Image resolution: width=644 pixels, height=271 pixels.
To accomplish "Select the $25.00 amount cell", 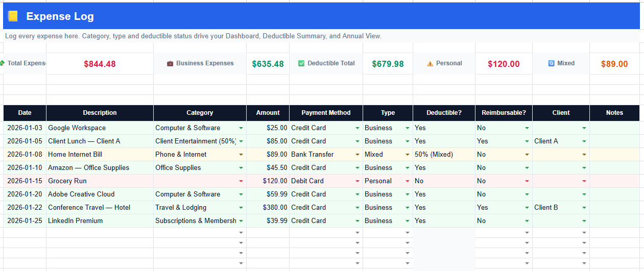I will tap(268, 128).
